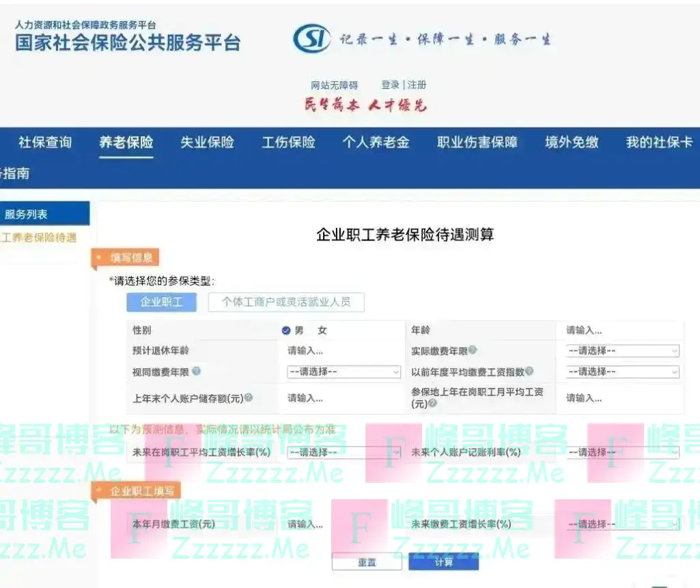The height and width of the screenshot is (588, 700).
Task: Click help icon beside 参保地上年在岗职工月平均工资
Action: 432,403
